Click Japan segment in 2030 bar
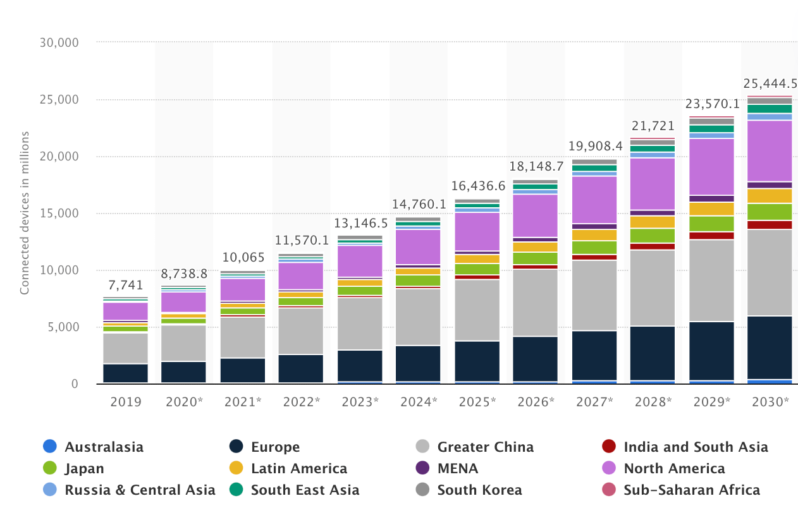Viewport: 798px width, 532px height. 770,212
